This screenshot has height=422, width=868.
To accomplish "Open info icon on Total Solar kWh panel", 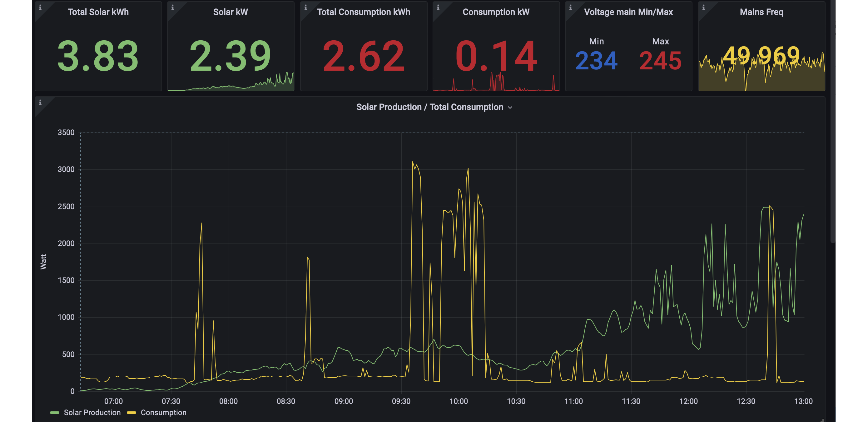I will point(40,8).
